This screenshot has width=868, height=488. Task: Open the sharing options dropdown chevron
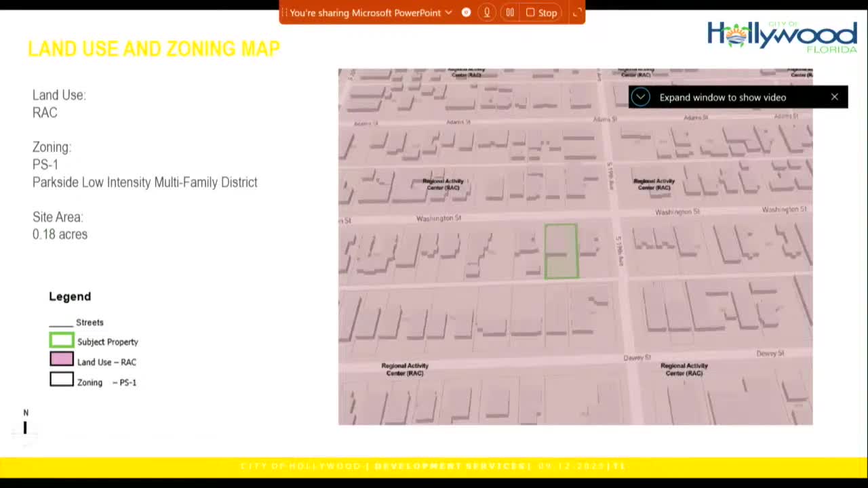pos(448,12)
